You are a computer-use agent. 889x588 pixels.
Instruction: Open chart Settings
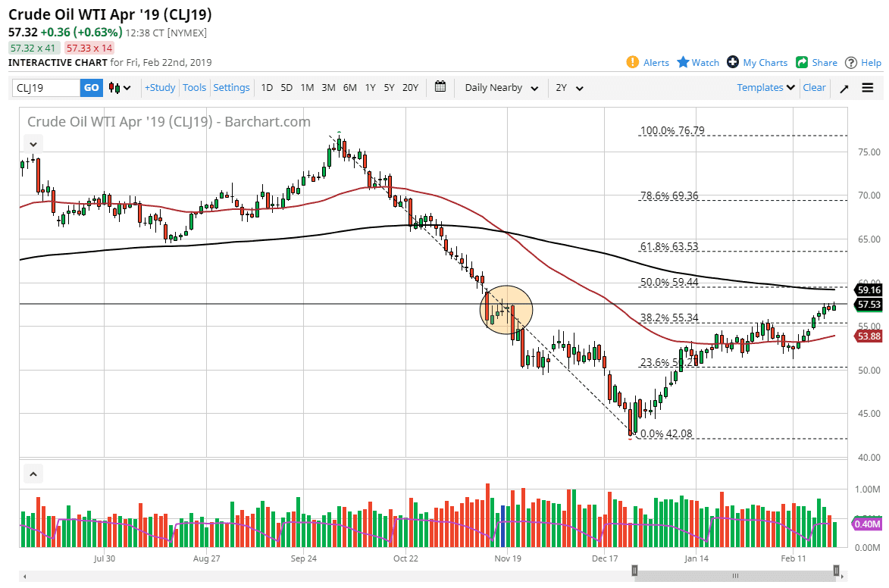tap(231, 88)
